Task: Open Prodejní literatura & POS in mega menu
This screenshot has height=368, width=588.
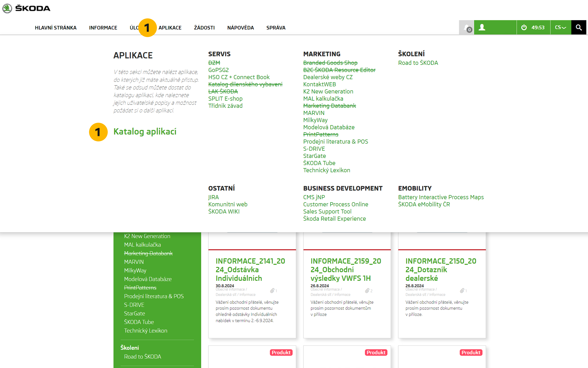Action: (x=336, y=142)
